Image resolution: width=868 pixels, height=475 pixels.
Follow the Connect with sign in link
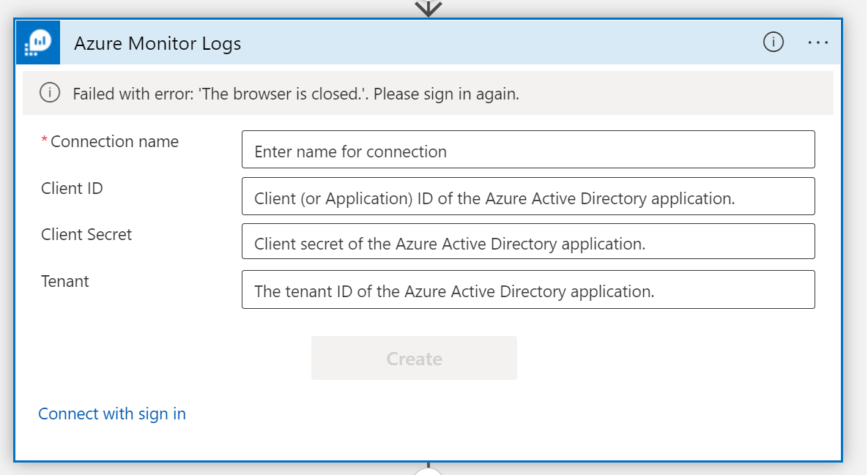112,414
